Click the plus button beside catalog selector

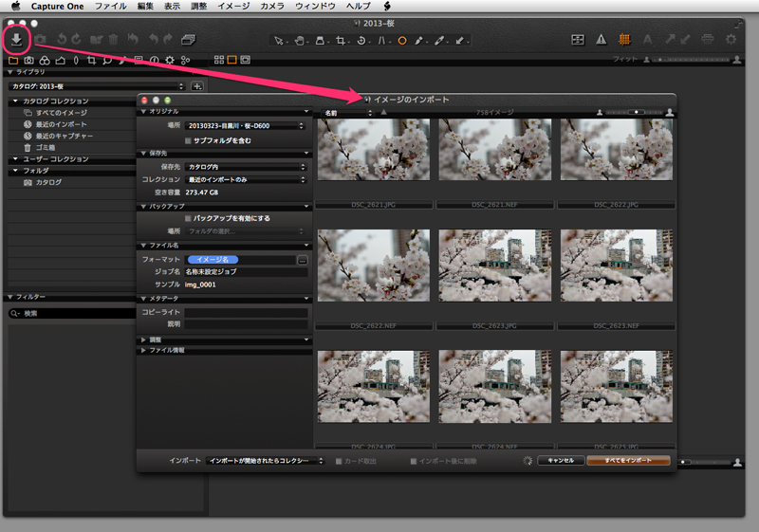tap(197, 86)
